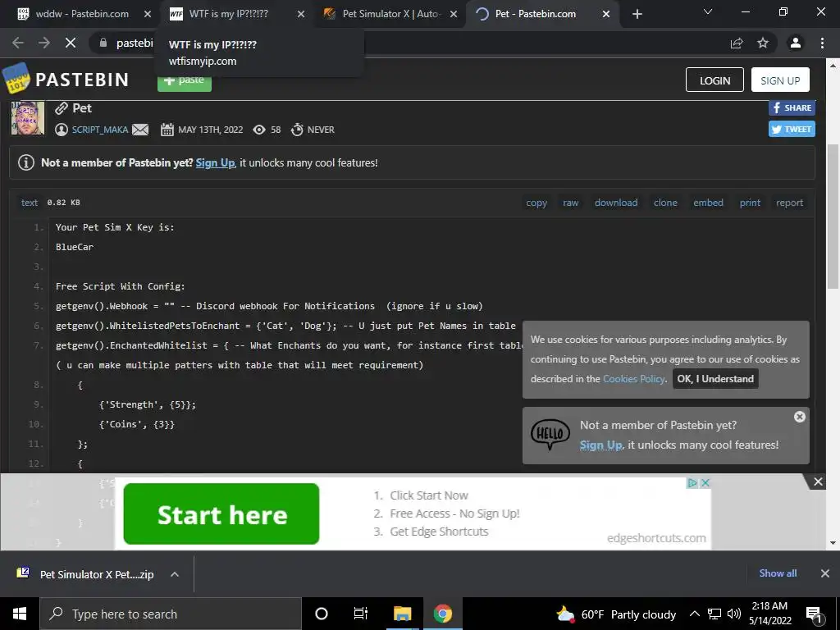This screenshot has width=840, height=630.
Task: Close the wddw - Pastebin.com tab
Action: pos(148,14)
